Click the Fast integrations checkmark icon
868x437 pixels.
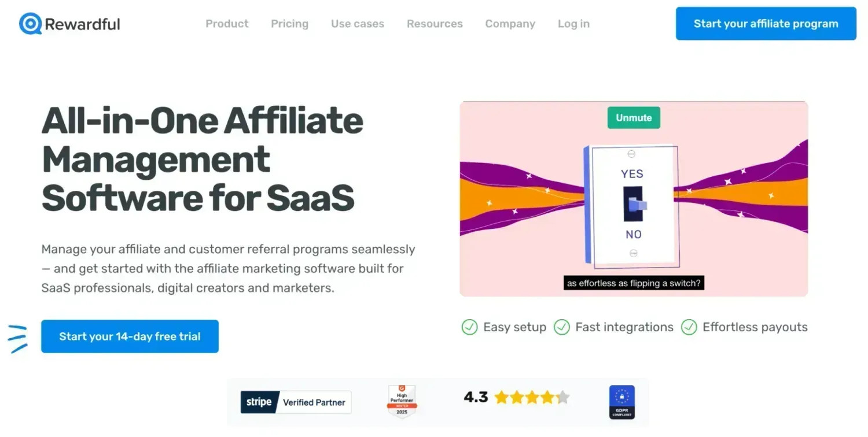(x=562, y=327)
